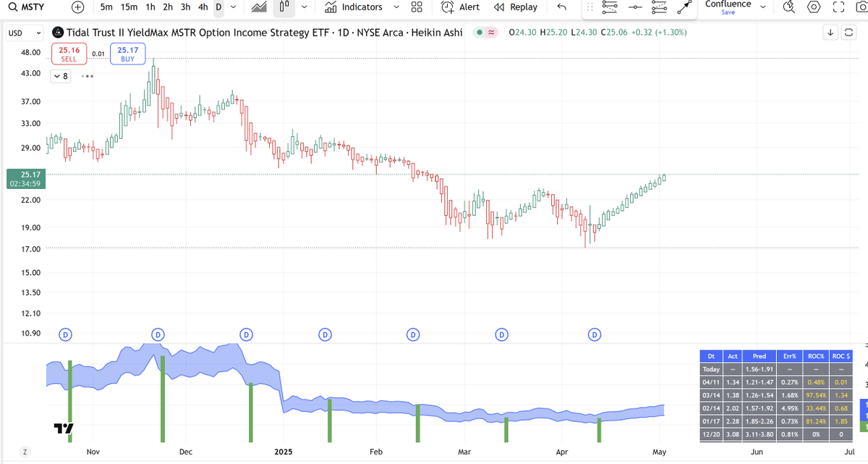Viewport: 868px width, 464px height.
Task: Click the dividend D marker in mid January
Action: [325, 334]
